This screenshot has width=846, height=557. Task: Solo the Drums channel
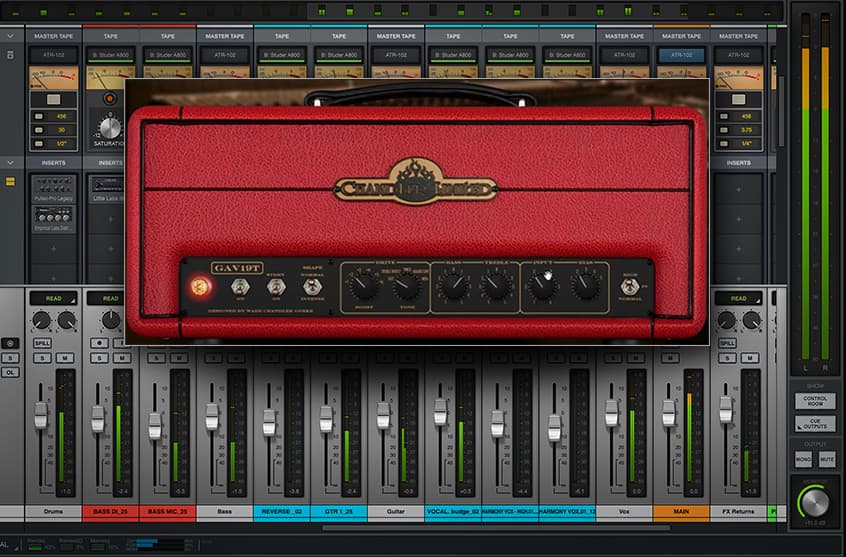tap(42, 358)
